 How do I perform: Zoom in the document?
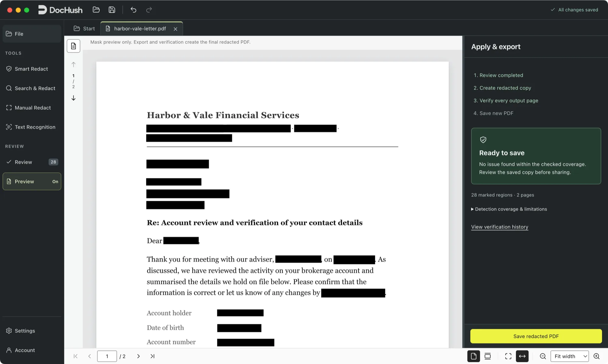[596, 356]
